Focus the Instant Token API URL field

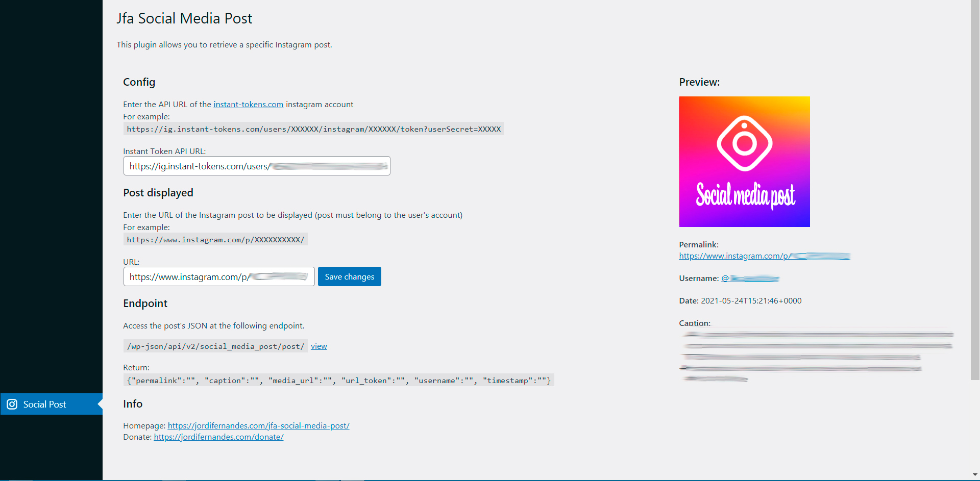[257, 166]
